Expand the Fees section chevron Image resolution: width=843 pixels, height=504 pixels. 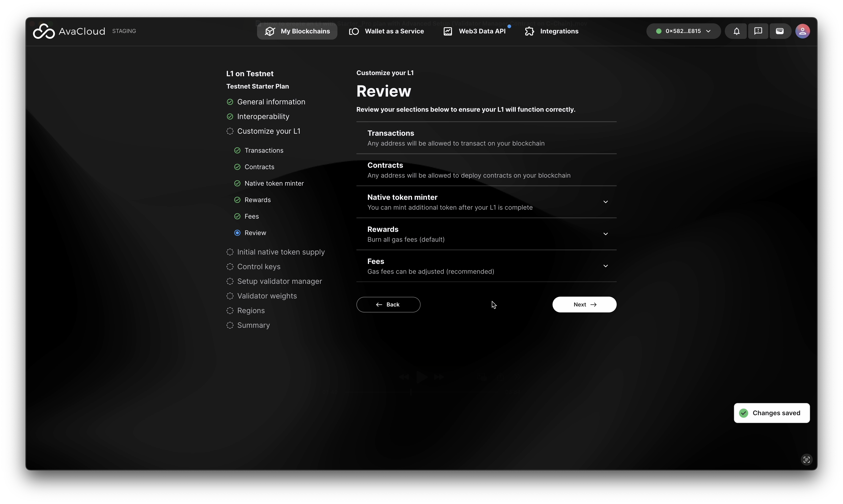(x=605, y=266)
